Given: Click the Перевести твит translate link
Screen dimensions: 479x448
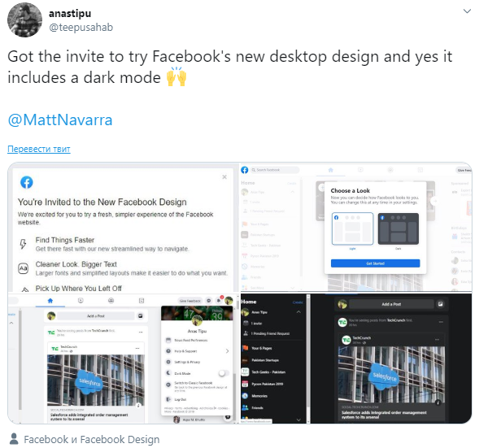Looking at the screenshot, I should [x=39, y=149].
